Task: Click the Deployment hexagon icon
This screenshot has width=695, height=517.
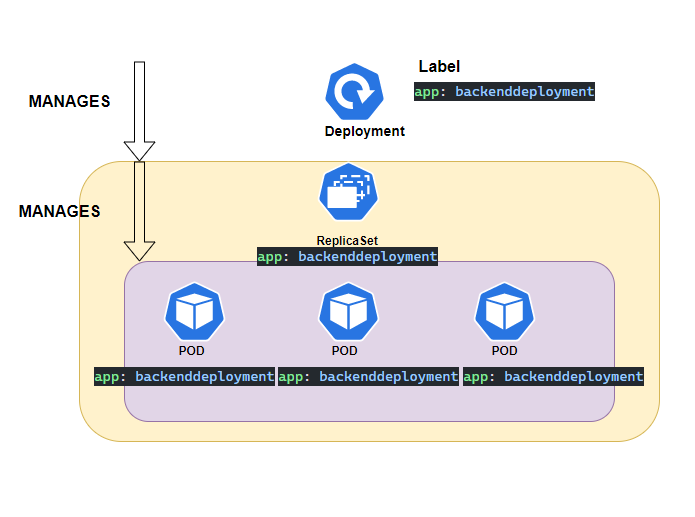Action: coord(354,92)
